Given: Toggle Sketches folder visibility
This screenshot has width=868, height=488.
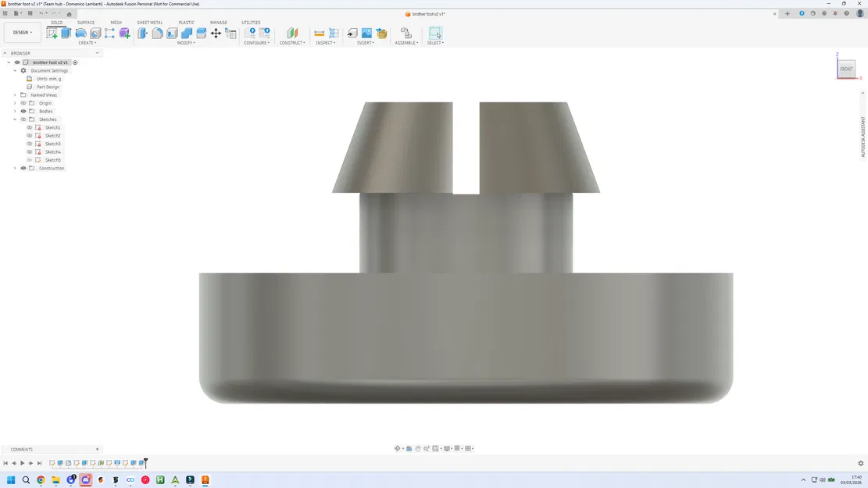Looking at the screenshot, I should pos(23,119).
